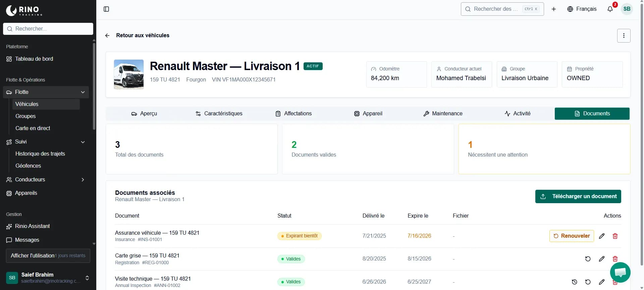
Task: Open Historique des trajets
Action: 46,154
